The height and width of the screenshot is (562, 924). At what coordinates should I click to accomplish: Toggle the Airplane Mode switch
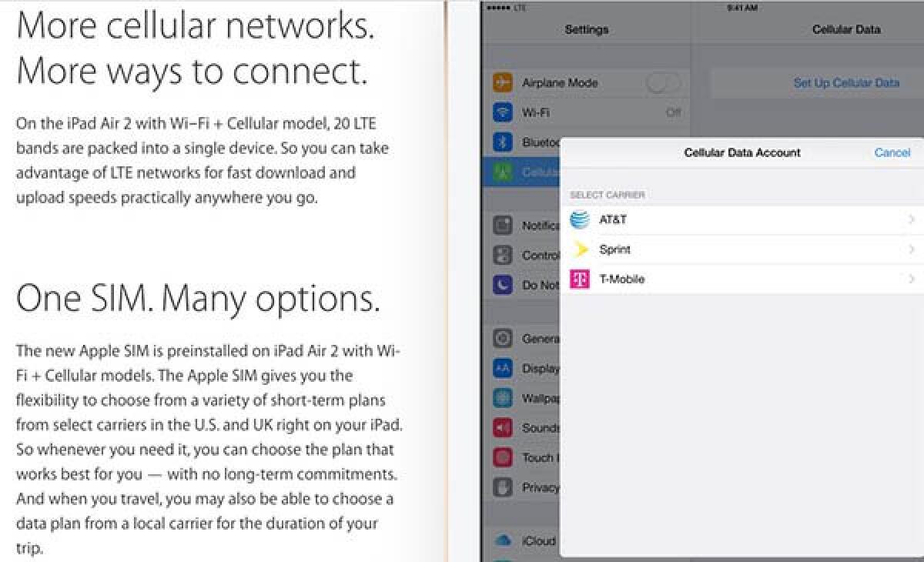pos(661,82)
